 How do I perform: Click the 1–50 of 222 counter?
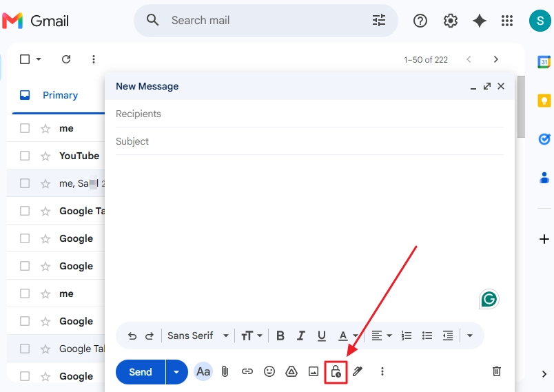(x=426, y=60)
